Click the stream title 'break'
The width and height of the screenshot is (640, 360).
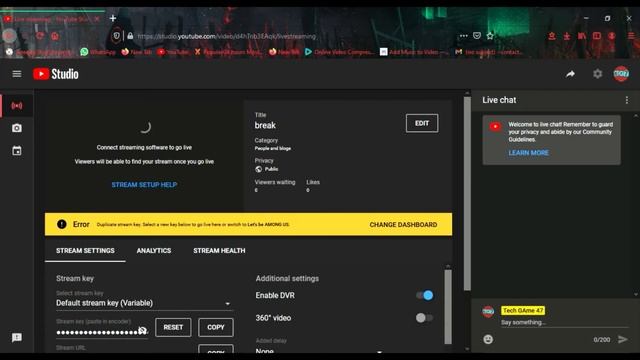click(x=265, y=125)
